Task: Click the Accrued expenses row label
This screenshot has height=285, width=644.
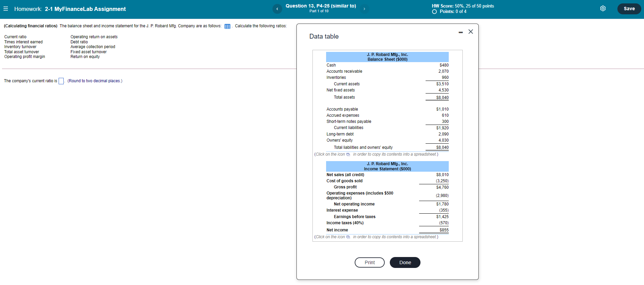Action: pos(343,115)
